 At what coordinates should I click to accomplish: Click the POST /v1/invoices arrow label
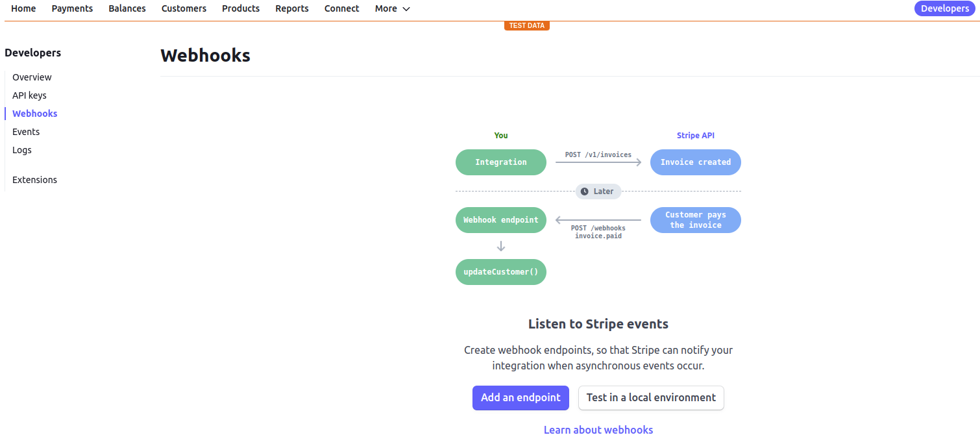pos(598,155)
